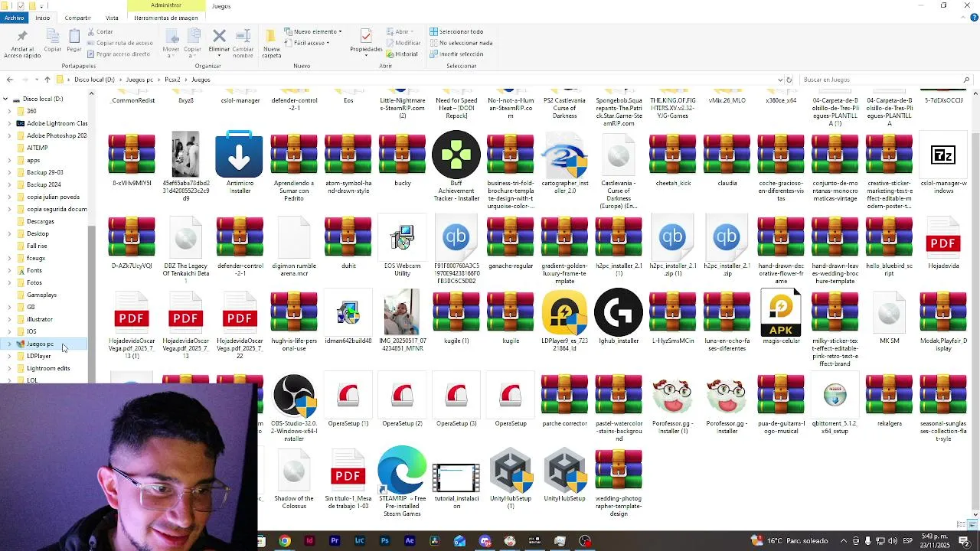Expand the Juegos pc folder tree node
This screenshot has height=551, width=980.
click(x=9, y=344)
